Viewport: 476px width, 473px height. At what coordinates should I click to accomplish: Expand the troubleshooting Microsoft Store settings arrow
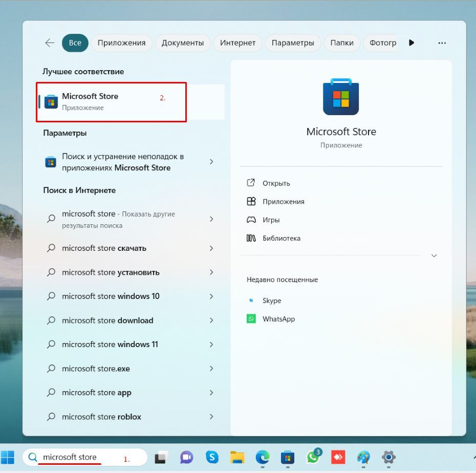pos(211,162)
